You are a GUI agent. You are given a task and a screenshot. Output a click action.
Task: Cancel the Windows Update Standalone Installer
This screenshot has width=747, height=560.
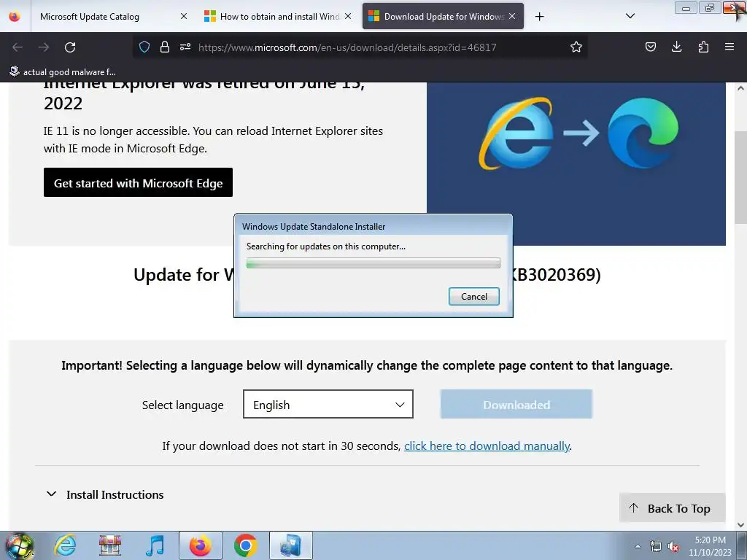[473, 296]
